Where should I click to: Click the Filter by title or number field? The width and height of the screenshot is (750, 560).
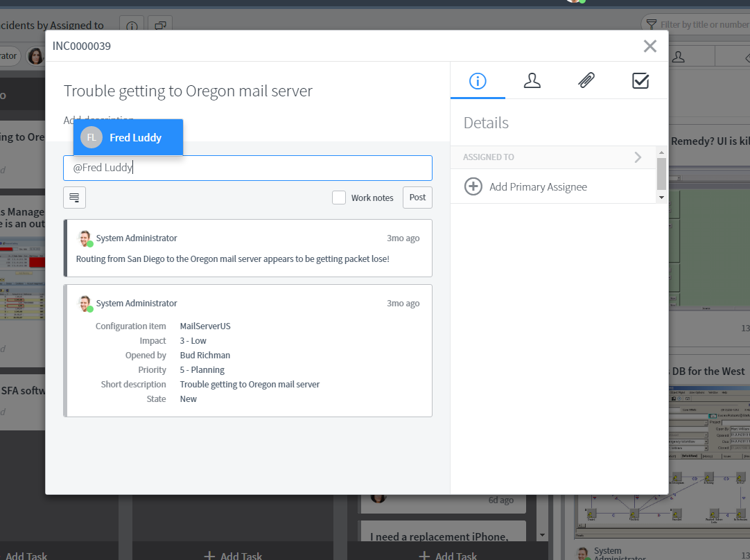(x=704, y=24)
